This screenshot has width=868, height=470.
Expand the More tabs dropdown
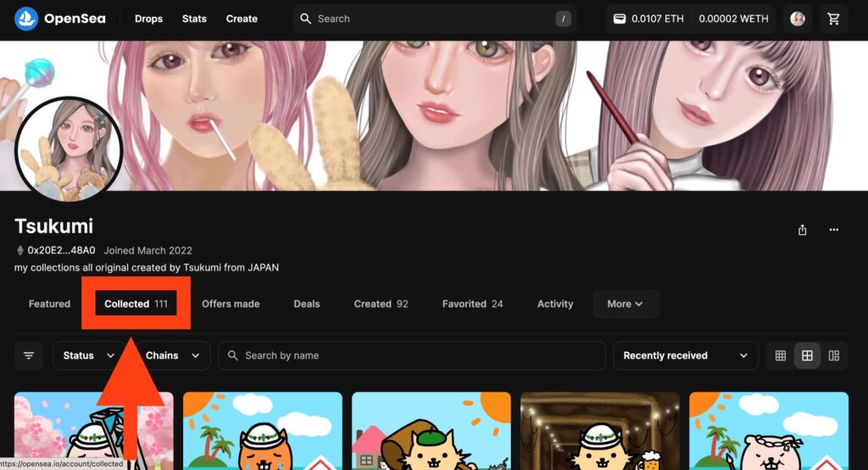click(626, 304)
